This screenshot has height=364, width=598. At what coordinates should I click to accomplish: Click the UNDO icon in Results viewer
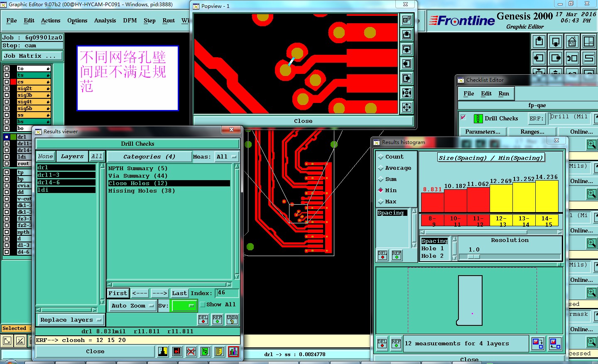pos(232,319)
